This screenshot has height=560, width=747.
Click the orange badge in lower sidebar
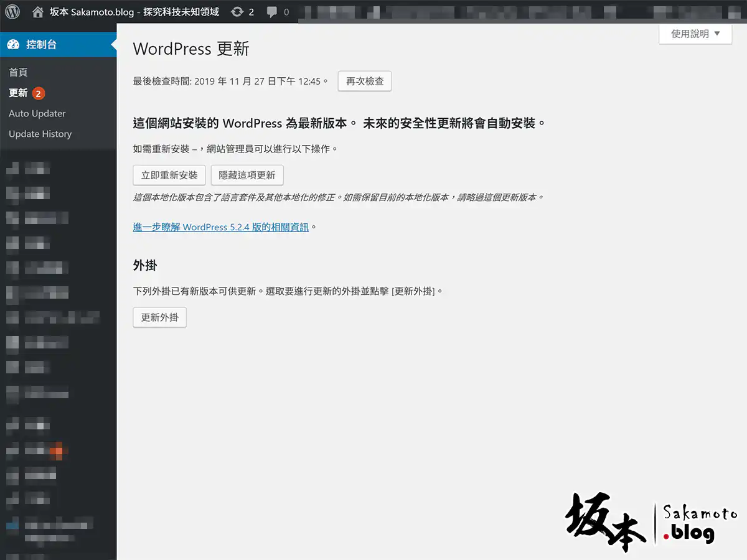[56, 450]
